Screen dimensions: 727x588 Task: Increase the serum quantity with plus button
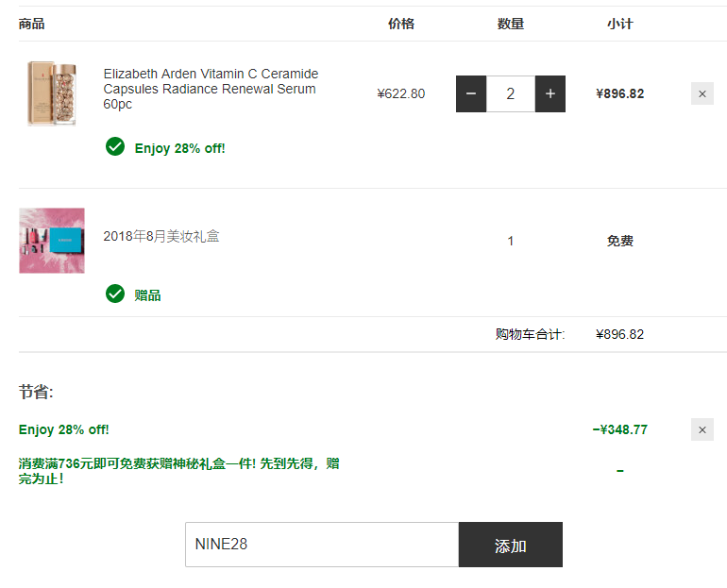click(550, 93)
